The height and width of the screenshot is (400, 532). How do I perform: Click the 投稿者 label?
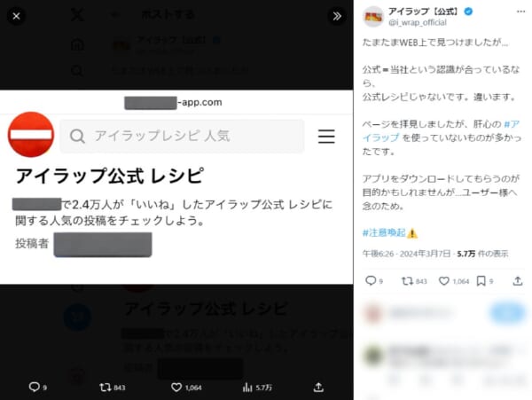click(x=32, y=244)
